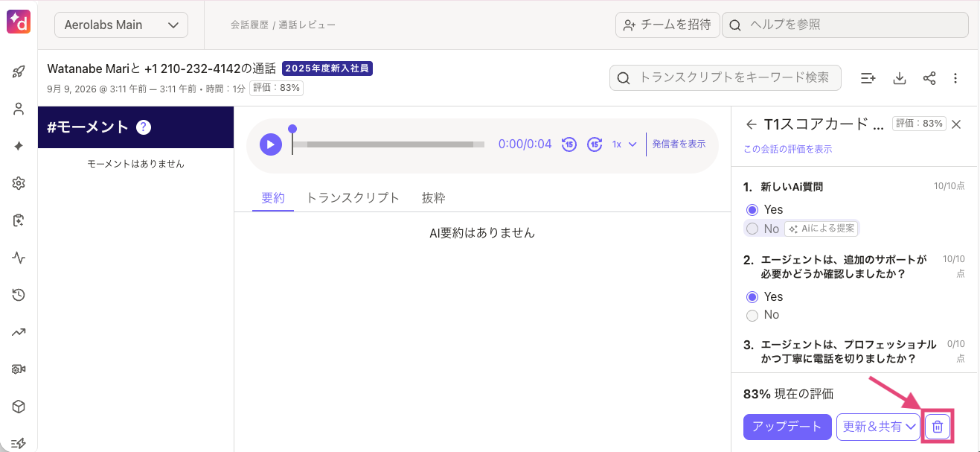Click the 会話履歴 breadcrumb link
980x452 pixels.
coord(251,25)
